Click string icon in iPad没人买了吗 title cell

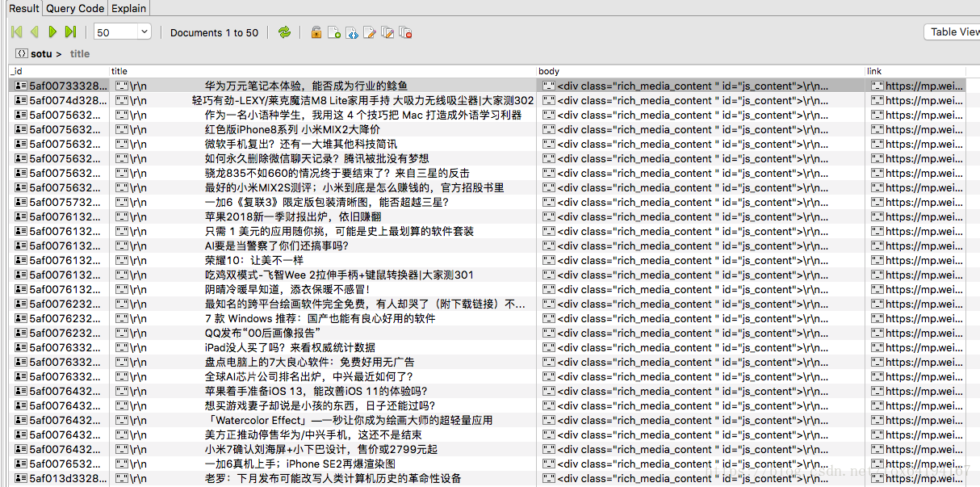tap(122, 347)
